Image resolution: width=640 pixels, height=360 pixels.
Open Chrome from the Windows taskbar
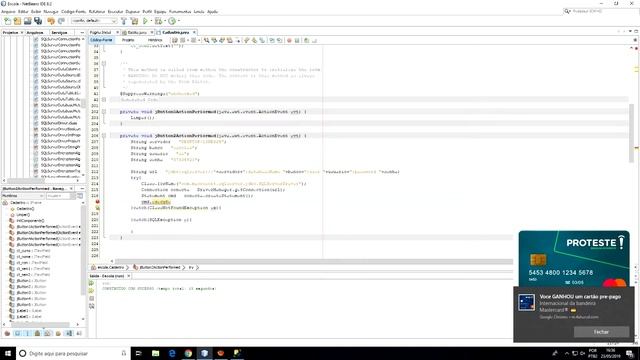click(188, 353)
